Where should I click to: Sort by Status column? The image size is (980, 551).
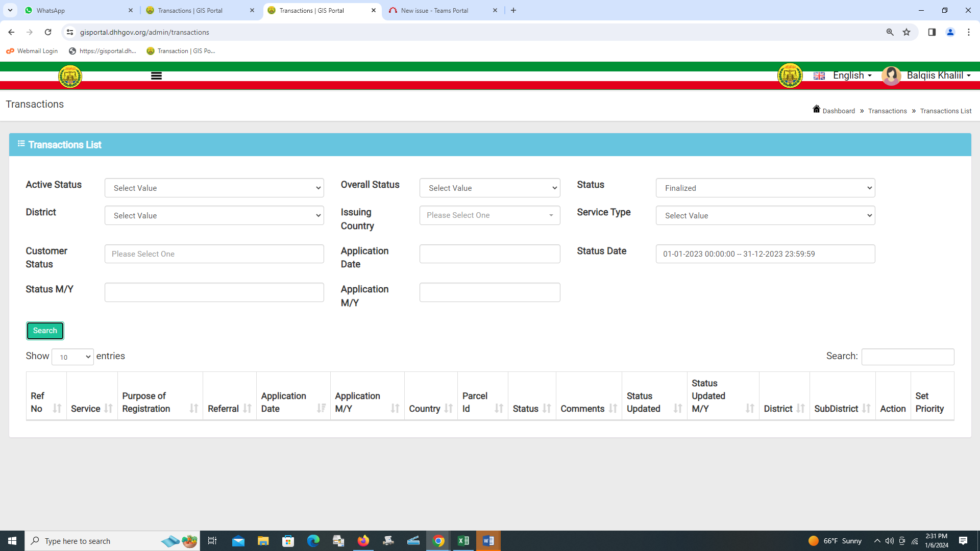tap(547, 408)
